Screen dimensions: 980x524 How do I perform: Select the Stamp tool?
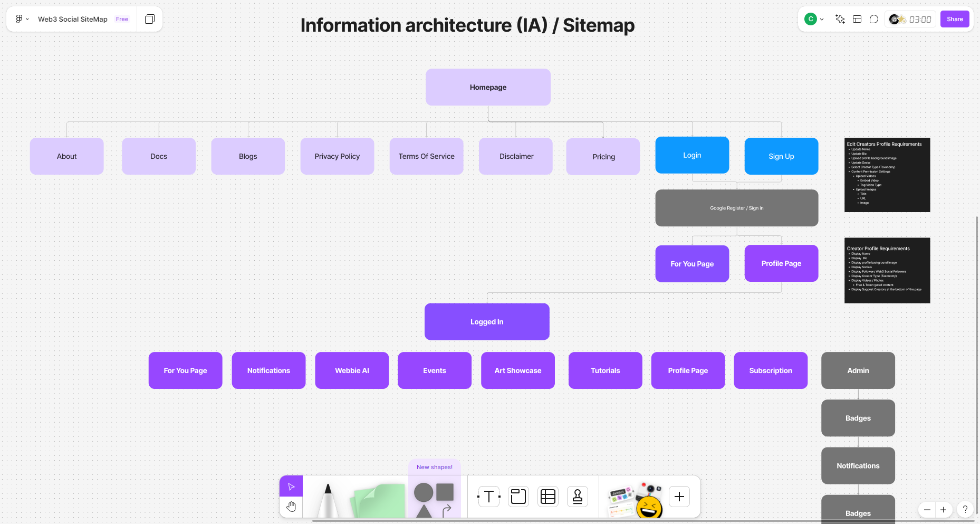(578, 497)
